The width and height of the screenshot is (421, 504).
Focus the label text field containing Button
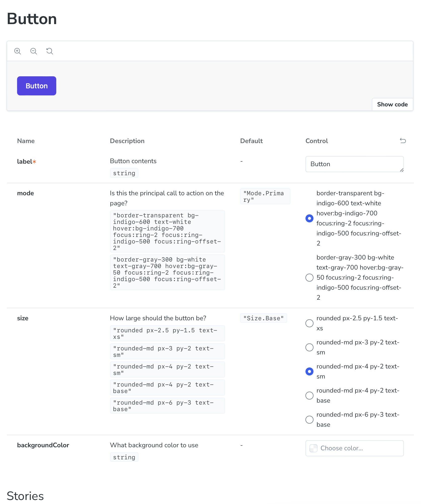click(x=354, y=164)
